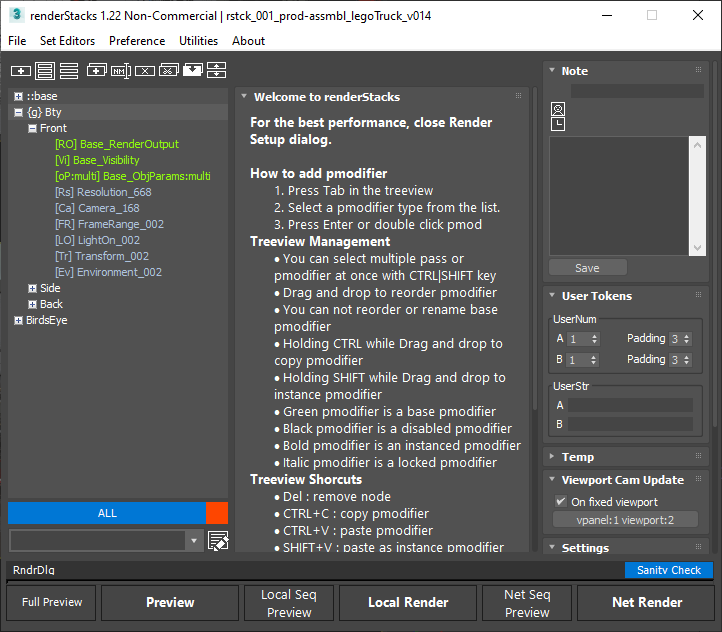Expand the BirdsEye tree node

[18, 320]
